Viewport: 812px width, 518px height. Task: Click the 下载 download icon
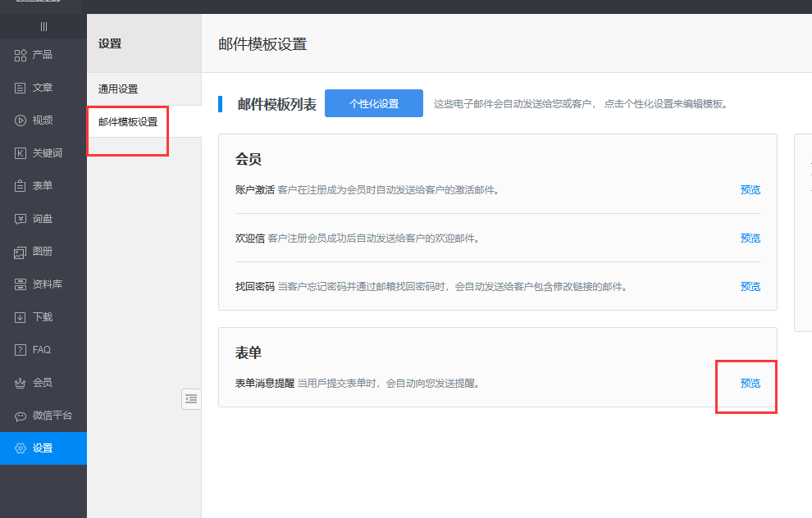click(x=21, y=317)
